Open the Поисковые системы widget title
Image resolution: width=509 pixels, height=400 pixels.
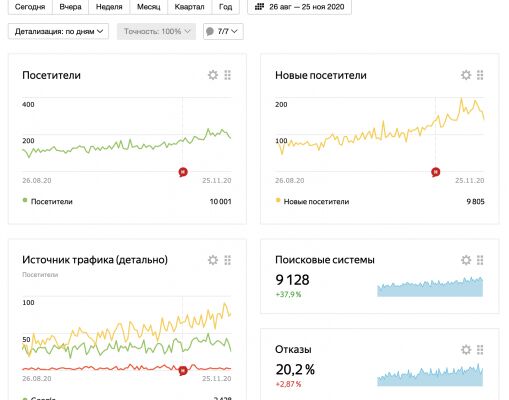325,260
